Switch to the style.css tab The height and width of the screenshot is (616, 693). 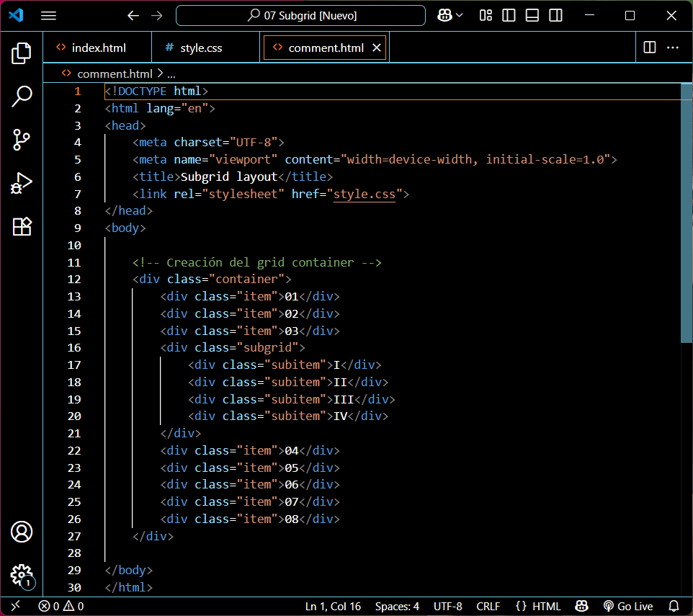pyautogui.click(x=205, y=48)
